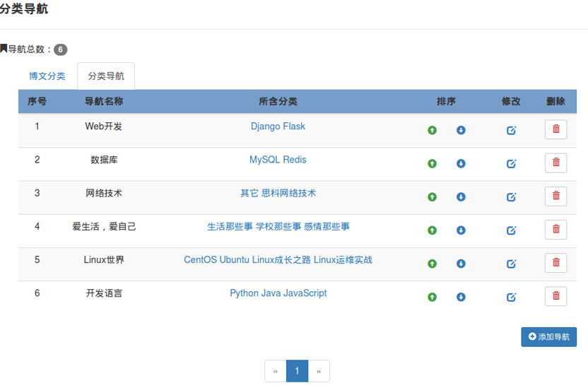Select the 分类导航 tab

(x=106, y=76)
